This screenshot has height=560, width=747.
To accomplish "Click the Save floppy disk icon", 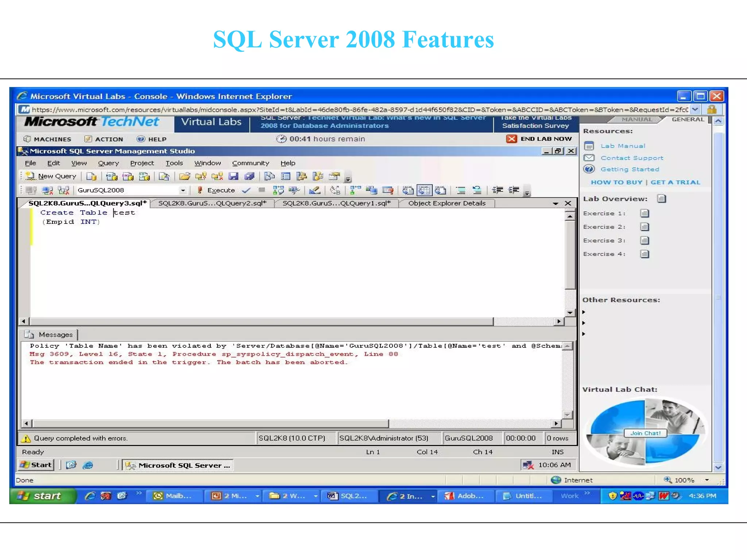I will pyautogui.click(x=233, y=176).
